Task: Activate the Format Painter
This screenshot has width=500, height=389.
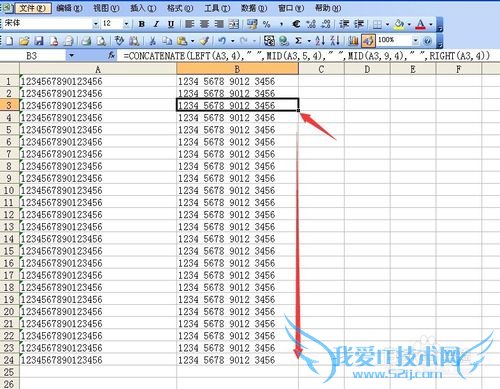Action: click(204, 41)
